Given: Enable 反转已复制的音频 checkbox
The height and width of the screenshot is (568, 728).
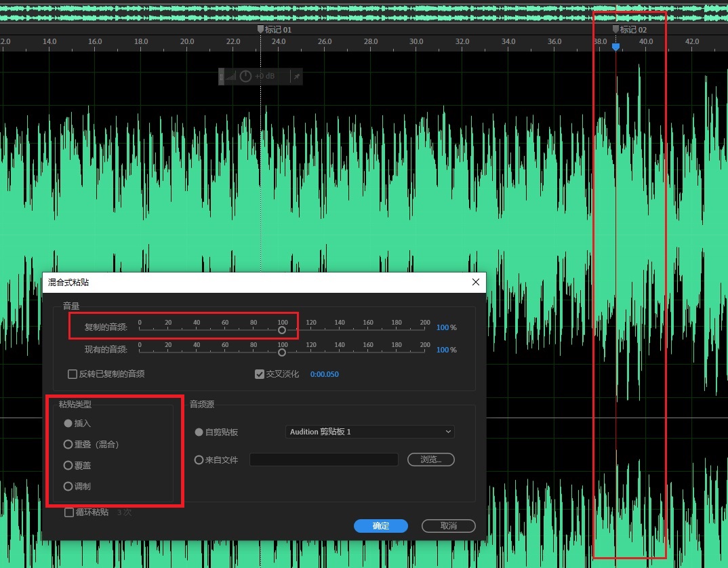Looking at the screenshot, I should click(73, 374).
